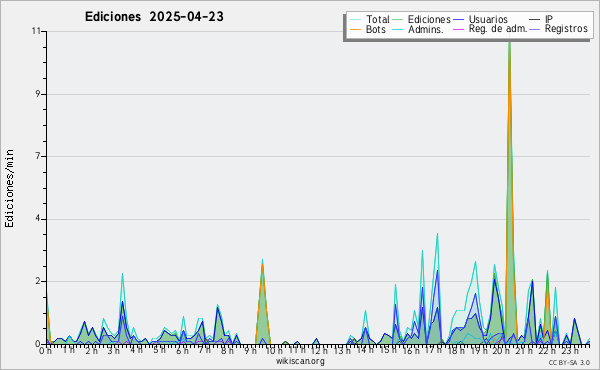Click the y-axis value '11'

pos(36,31)
